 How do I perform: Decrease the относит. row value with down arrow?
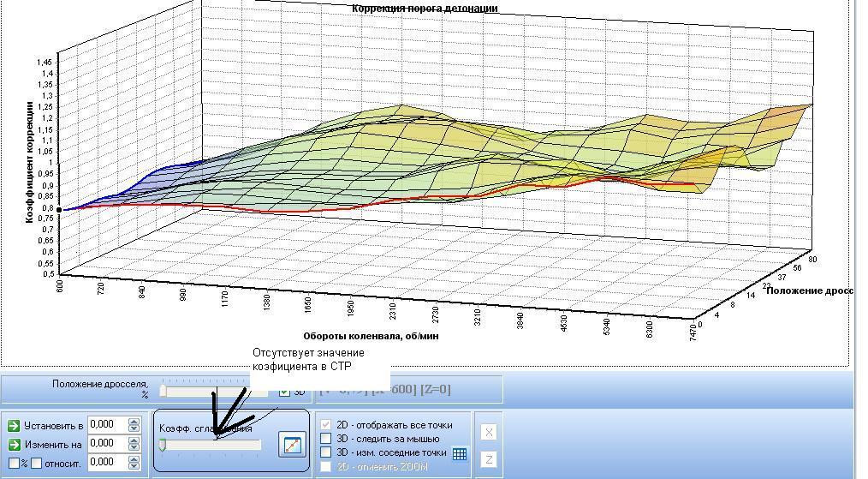coord(134,466)
